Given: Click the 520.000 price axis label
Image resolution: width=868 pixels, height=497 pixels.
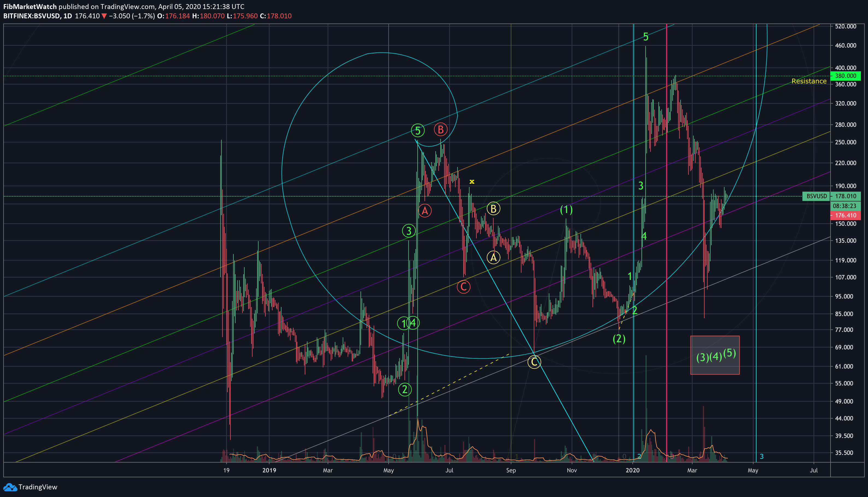Looking at the screenshot, I should pos(846,26).
